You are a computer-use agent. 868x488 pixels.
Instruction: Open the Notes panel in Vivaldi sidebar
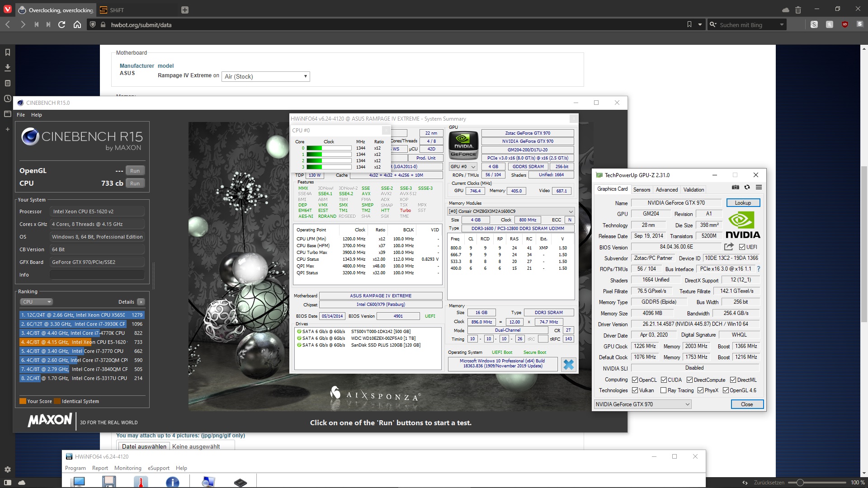(7, 83)
